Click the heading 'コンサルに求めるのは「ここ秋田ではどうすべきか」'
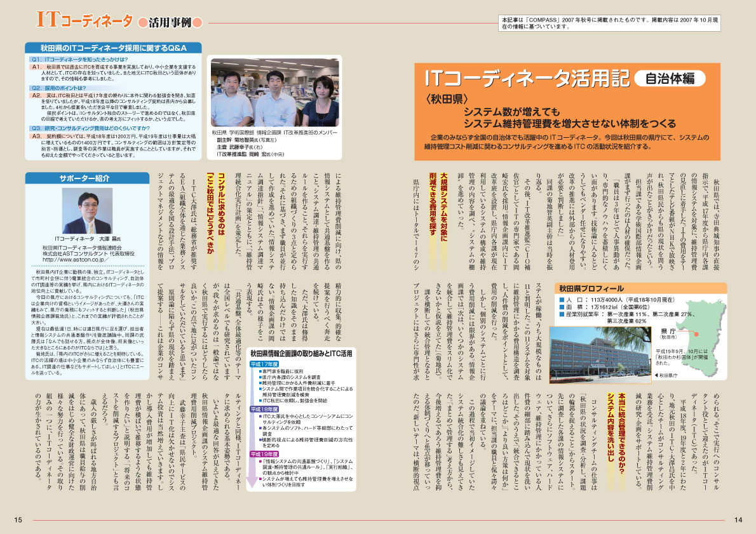 (215, 213)
